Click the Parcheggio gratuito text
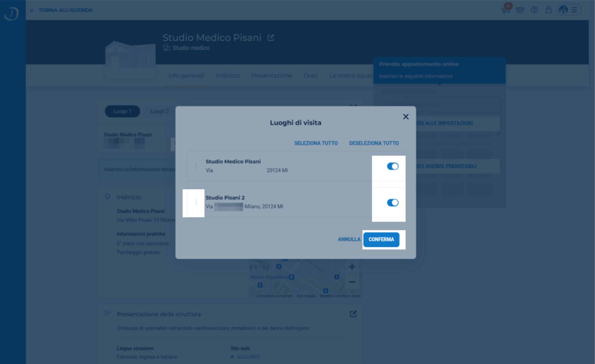 [x=139, y=252]
